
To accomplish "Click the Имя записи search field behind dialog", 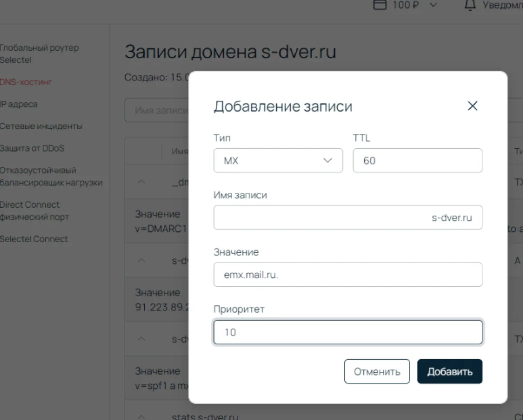I will [x=157, y=110].
